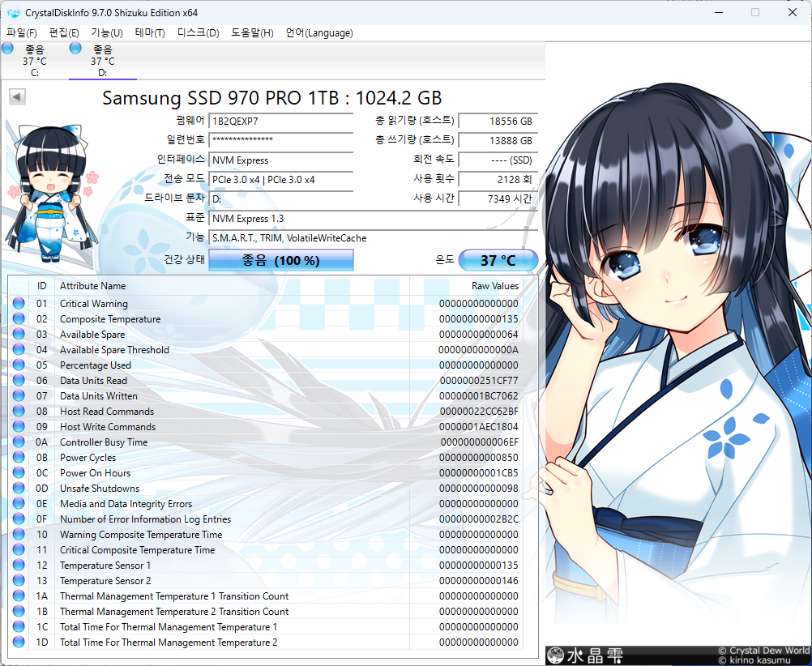
Task: Click raw value 00000000000146
Action: (479, 581)
